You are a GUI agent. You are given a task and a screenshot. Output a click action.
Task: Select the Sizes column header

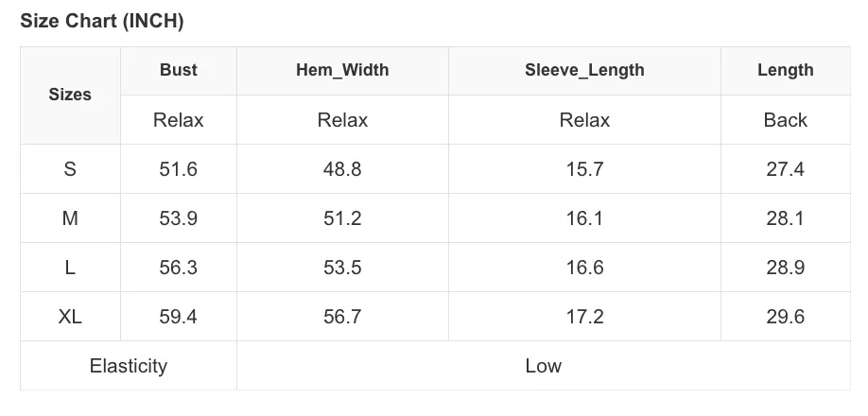tap(70, 95)
